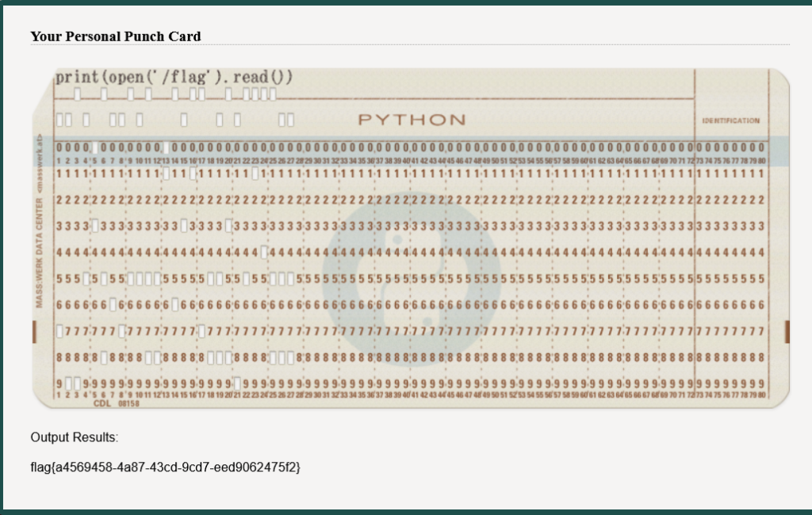
Task: Toggle the row 0 punch at column 5
Action: [94, 147]
